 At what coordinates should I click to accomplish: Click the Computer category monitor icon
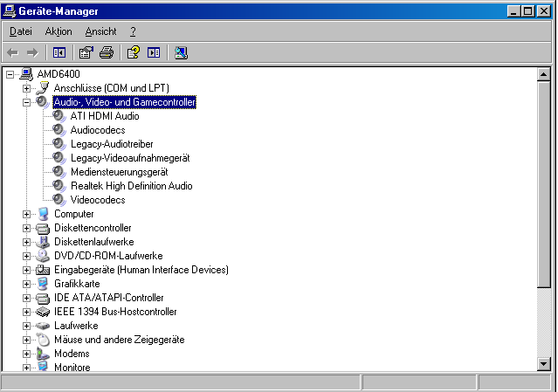click(x=43, y=214)
